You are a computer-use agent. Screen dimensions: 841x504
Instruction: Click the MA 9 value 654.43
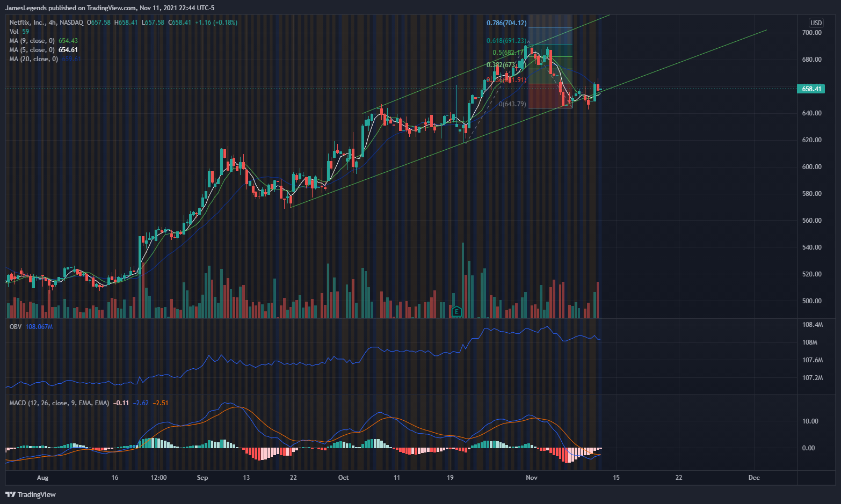pos(68,41)
